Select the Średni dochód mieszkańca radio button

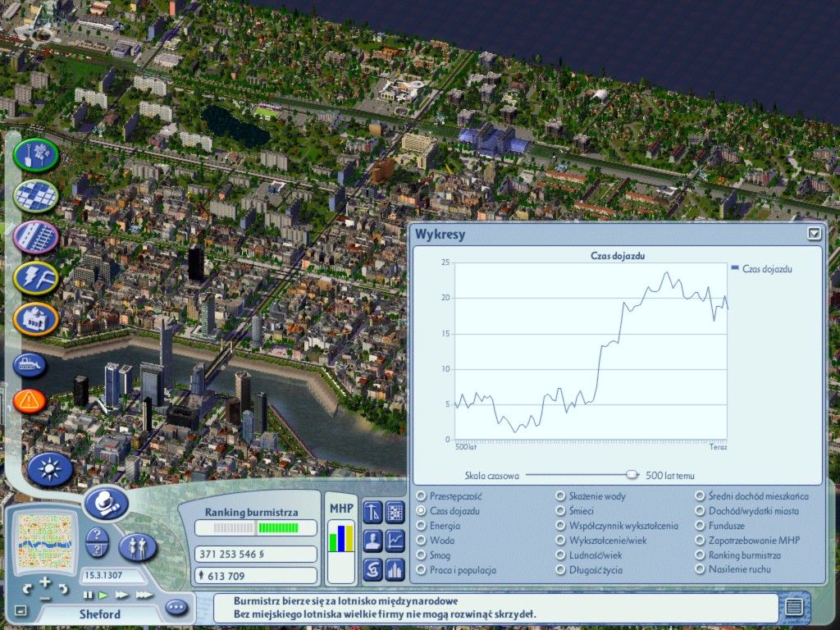tap(700, 496)
